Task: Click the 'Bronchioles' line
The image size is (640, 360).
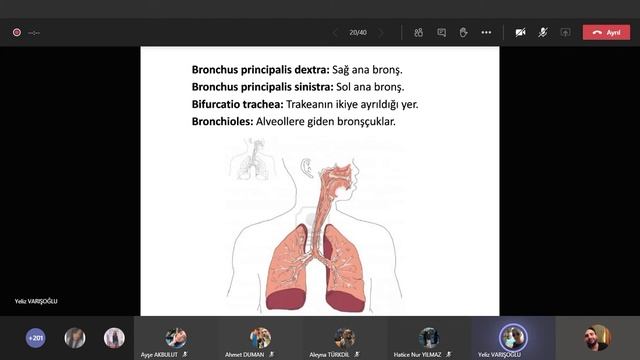Action: coord(293,122)
